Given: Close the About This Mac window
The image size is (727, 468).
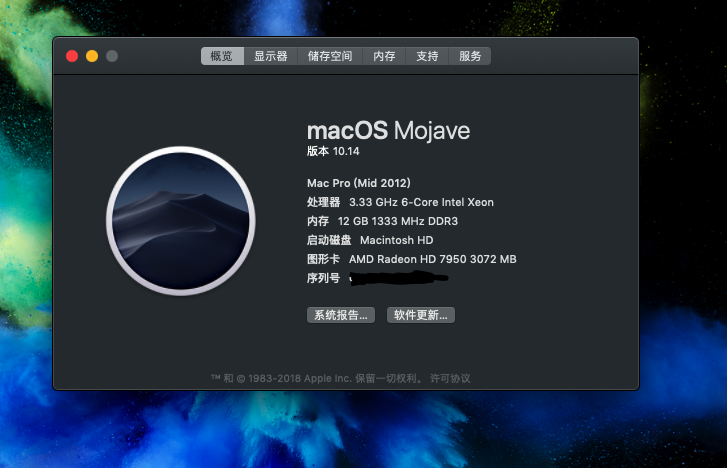Looking at the screenshot, I should tap(72, 56).
